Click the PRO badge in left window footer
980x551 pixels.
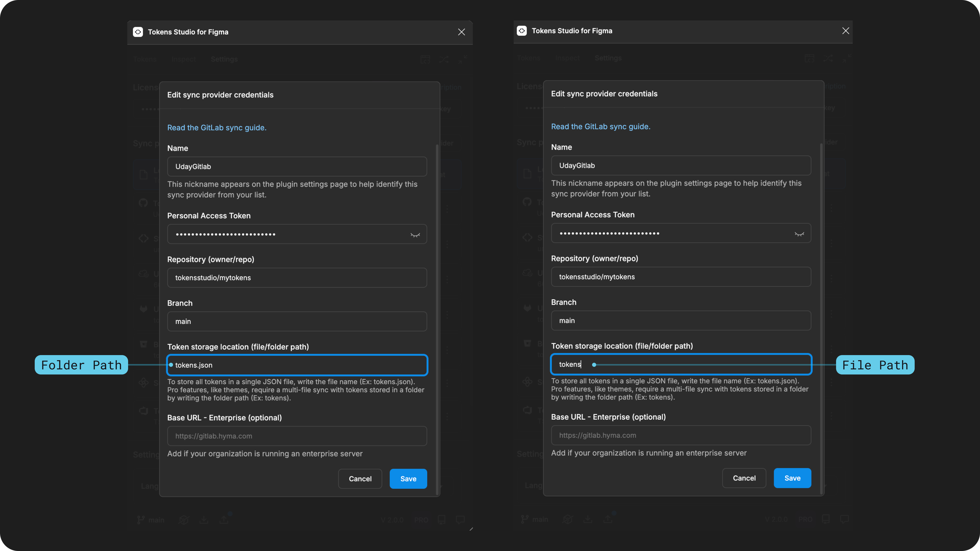(x=421, y=520)
